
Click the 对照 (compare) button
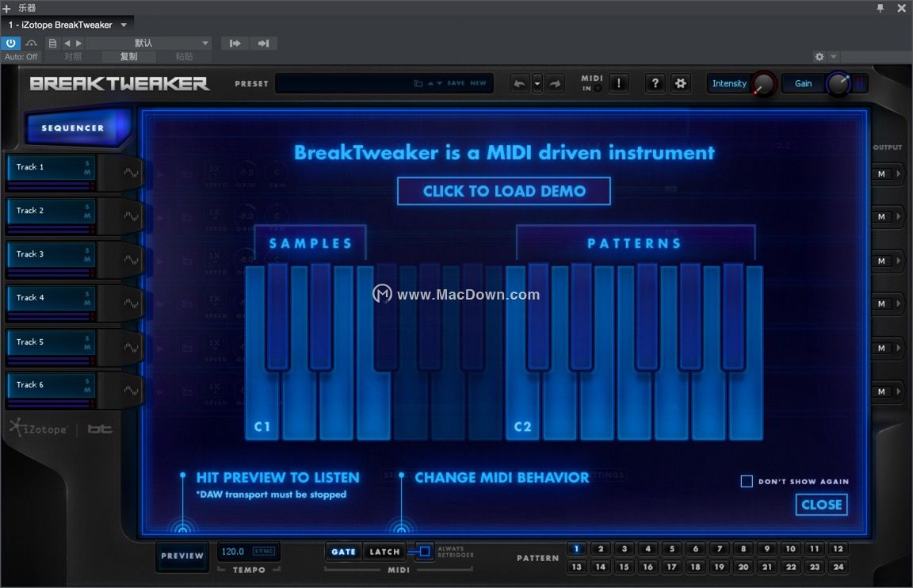point(73,56)
